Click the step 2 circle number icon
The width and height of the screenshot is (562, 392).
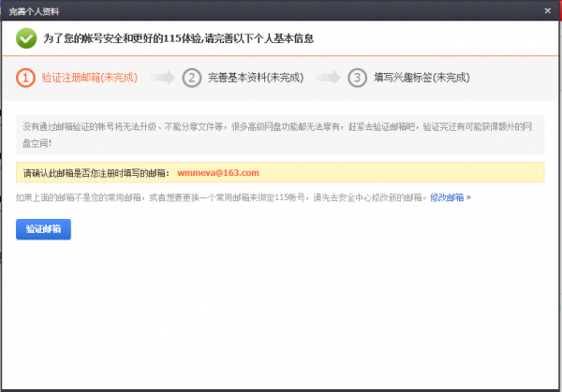192,78
